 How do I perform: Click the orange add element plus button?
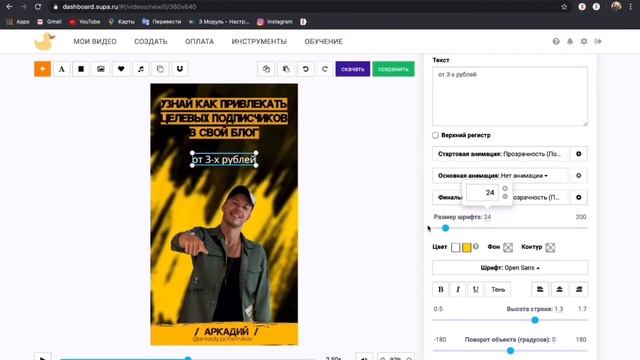click(x=42, y=69)
